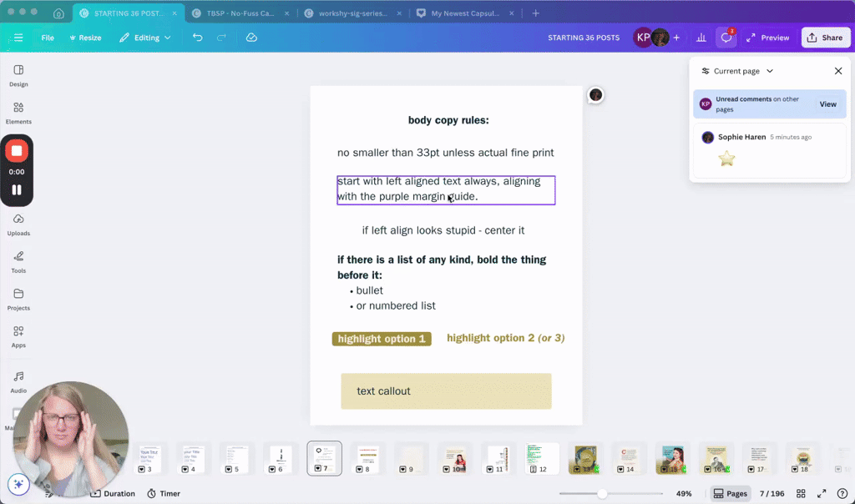Close the comments panel

point(838,71)
